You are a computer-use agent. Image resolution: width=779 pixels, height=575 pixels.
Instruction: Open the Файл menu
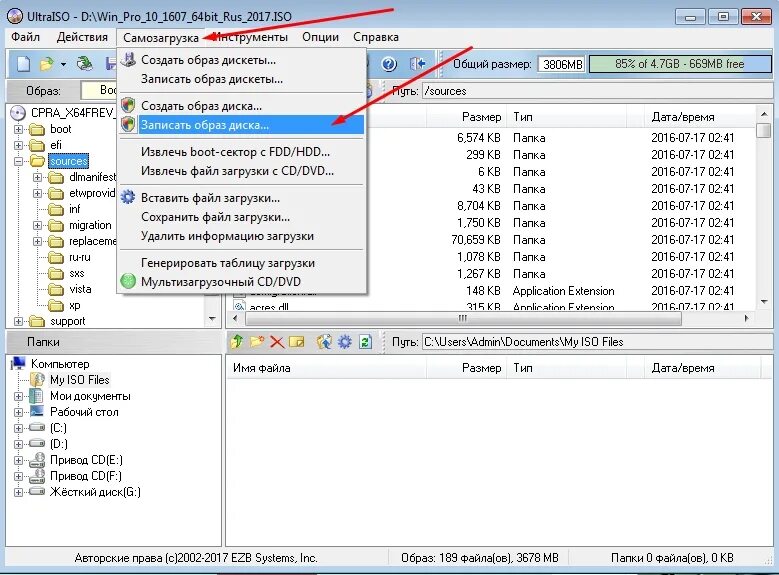pyautogui.click(x=25, y=37)
